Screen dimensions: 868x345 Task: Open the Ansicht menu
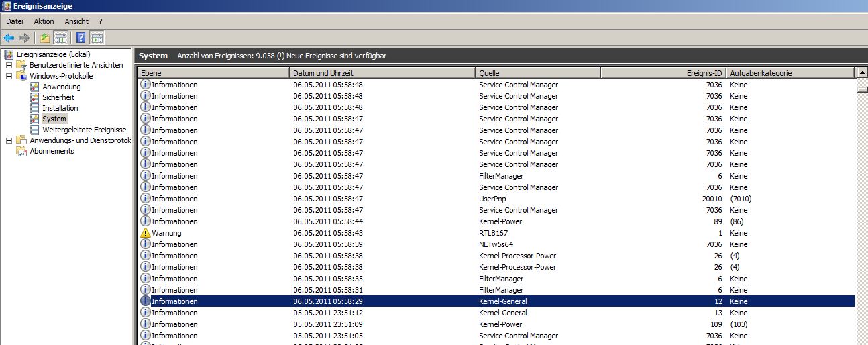pyautogui.click(x=76, y=21)
